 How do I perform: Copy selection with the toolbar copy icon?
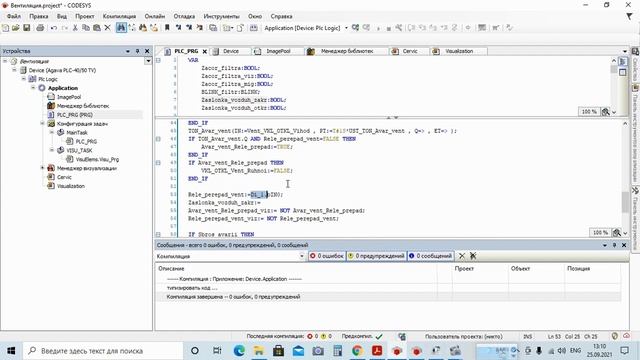point(86,28)
